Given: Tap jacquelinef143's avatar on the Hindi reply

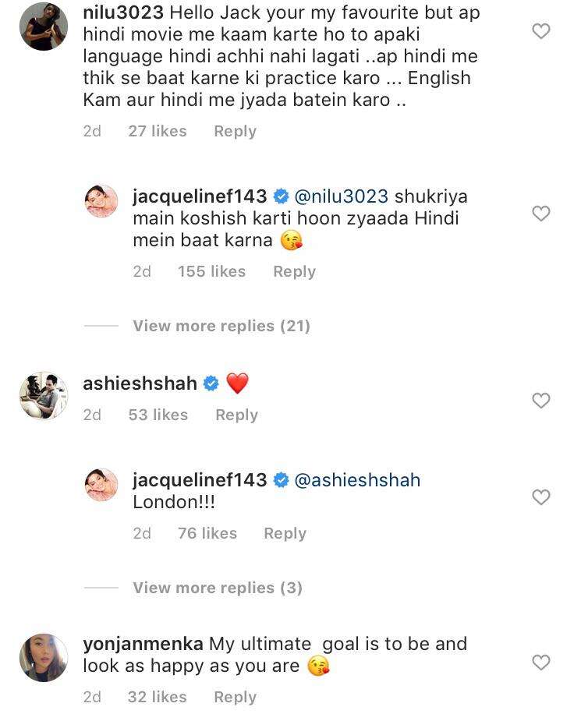Looking at the screenshot, I should click(x=101, y=201).
